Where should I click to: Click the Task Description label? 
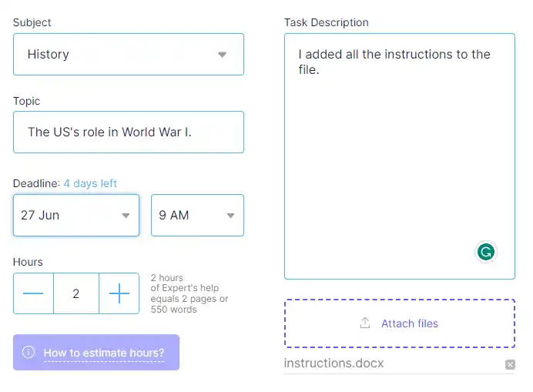tap(327, 22)
